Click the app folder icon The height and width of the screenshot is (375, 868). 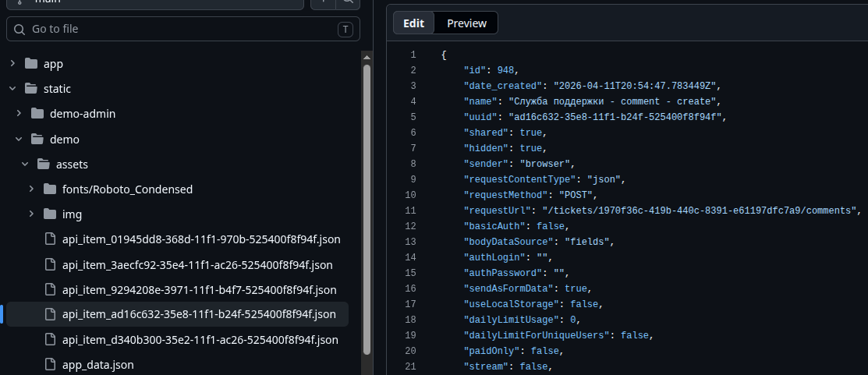[x=31, y=64]
